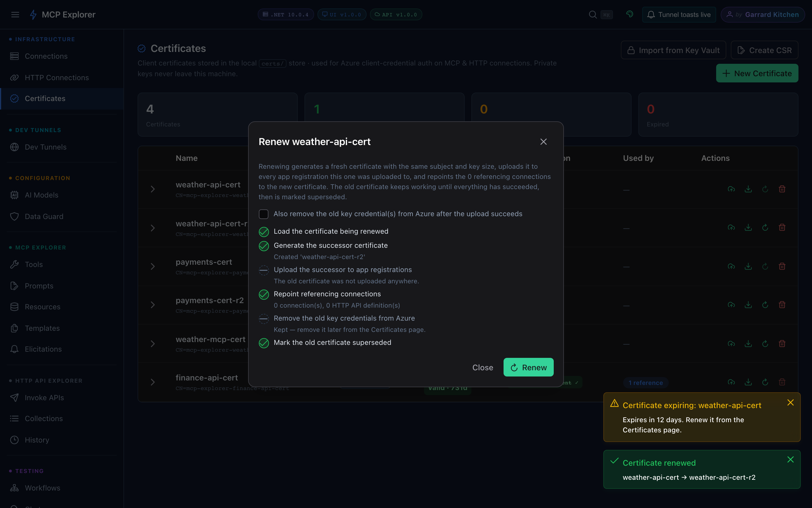The width and height of the screenshot is (812, 508).
Task: Toggle Tunnel toasts live button
Action: pyautogui.click(x=679, y=14)
